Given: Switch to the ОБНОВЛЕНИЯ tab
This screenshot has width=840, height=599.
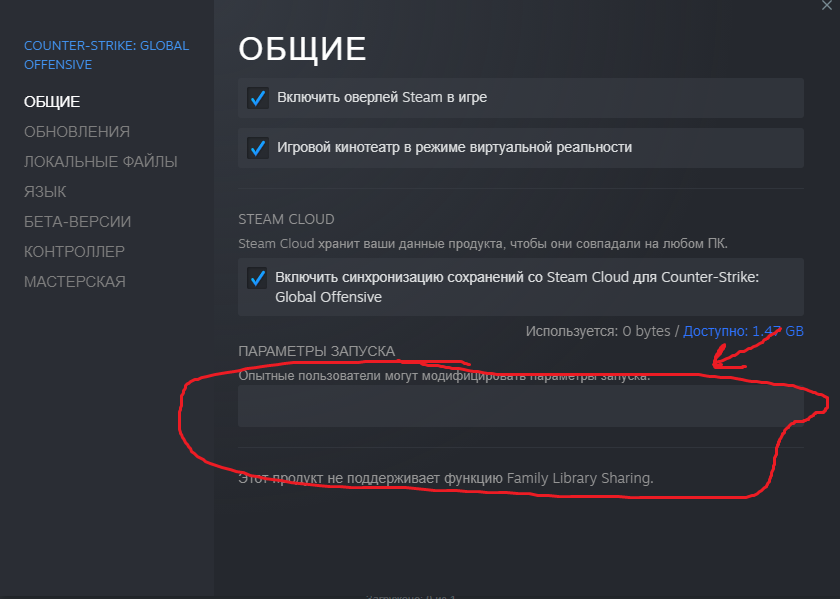Looking at the screenshot, I should pos(77,131).
